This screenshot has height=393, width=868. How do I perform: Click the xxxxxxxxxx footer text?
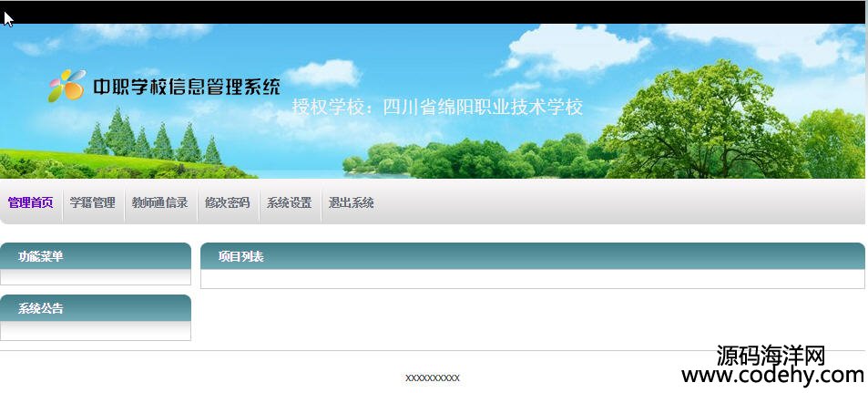[x=432, y=377]
